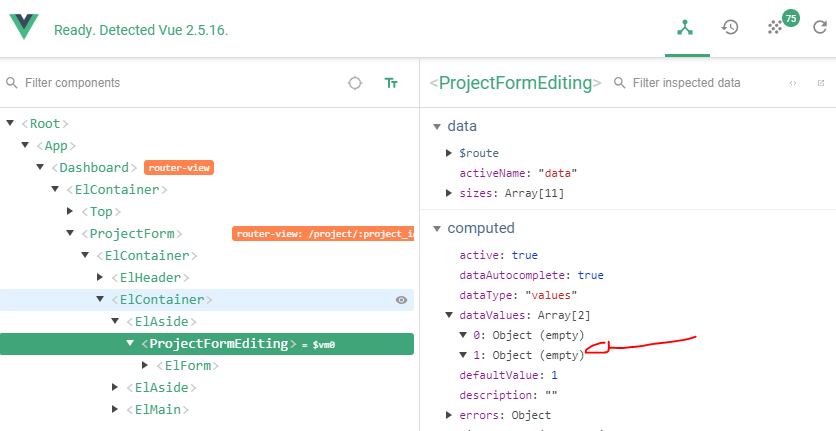Image resolution: width=836 pixels, height=431 pixels.
Task: Expand the Top component node
Action: pos(70,211)
